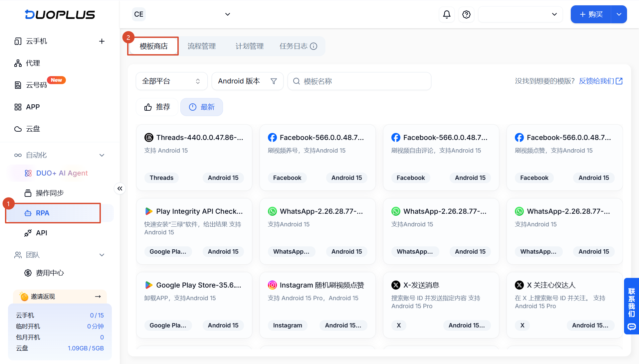Click the APP grid icon
Screen dimensions: 639x364
point(18,107)
